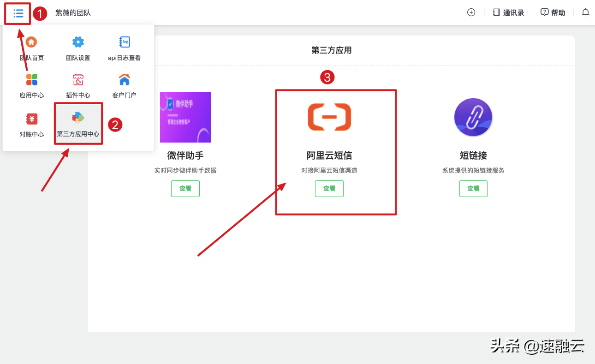Click the 通讯录 address book icon
Image resolution: width=595 pixels, height=364 pixels.
pos(496,12)
